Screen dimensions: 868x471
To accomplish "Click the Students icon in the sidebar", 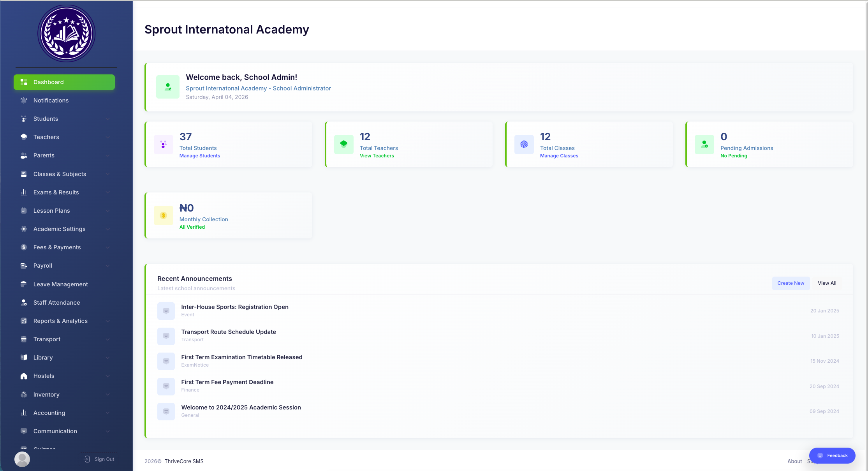I will click(24, 118).
